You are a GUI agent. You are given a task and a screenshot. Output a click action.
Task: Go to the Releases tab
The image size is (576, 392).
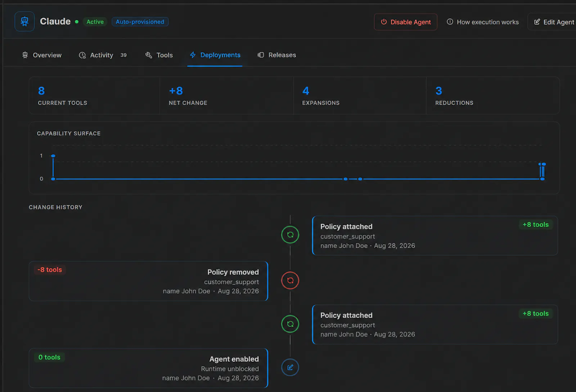coord(277,55)
